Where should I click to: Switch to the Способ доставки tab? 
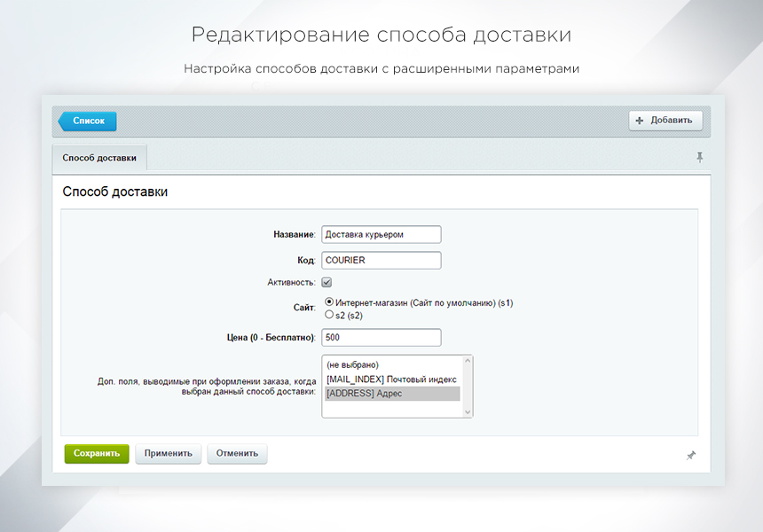[99, 158]
